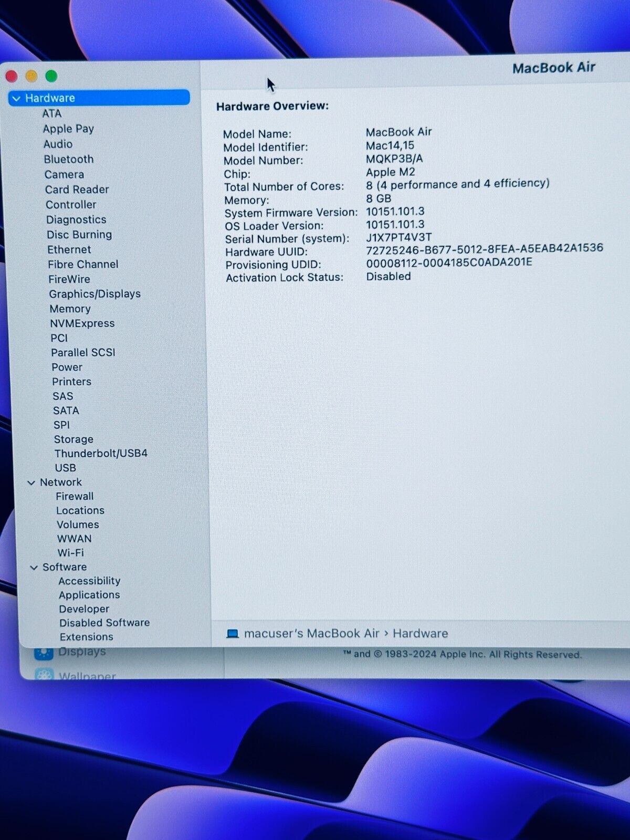Open Extensions under Software
The image size is (630, 840).
click(87, 637)
